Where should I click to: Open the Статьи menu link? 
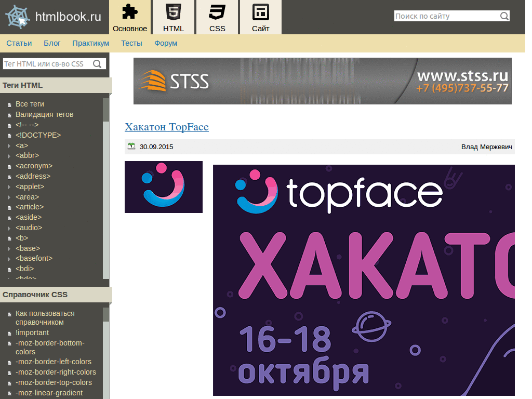pyautogui.click(x=19, y=43)
